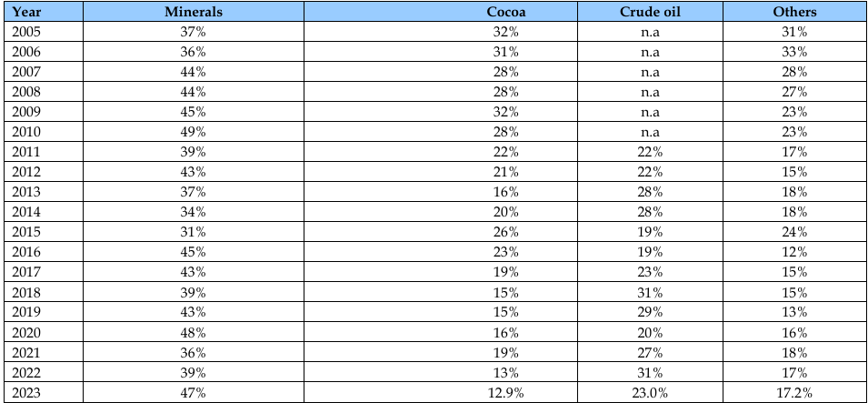Click the 2013 Cocoa value of 16%
This screenshot has width=868, height=403.
[x=506, y=192]
